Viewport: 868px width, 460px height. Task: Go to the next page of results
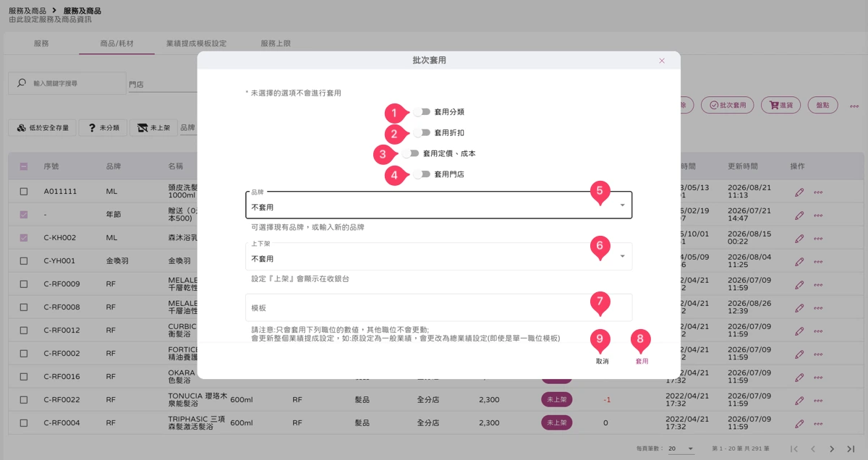(832, 449)
